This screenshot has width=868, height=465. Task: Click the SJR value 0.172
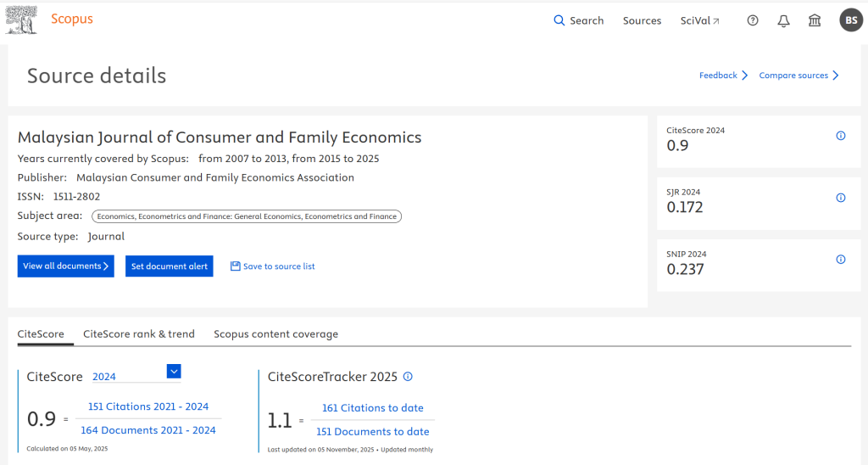[685, 207]
